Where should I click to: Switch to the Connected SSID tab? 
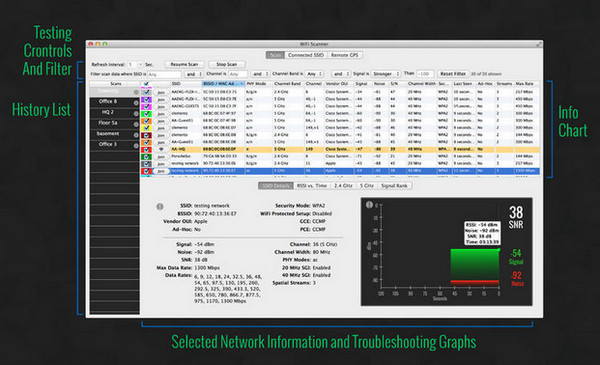[x=306, y=55]
